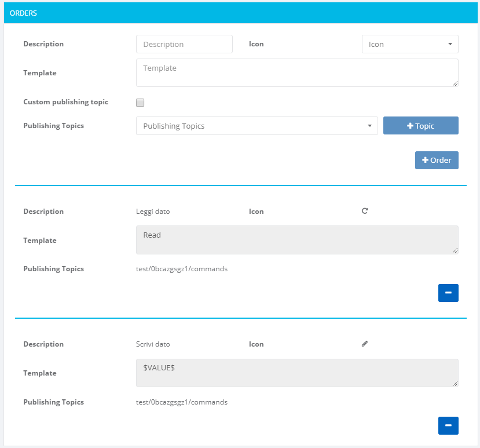Click the Topic button to add a topic
The image size is (480, 448).
click(421, 125)
